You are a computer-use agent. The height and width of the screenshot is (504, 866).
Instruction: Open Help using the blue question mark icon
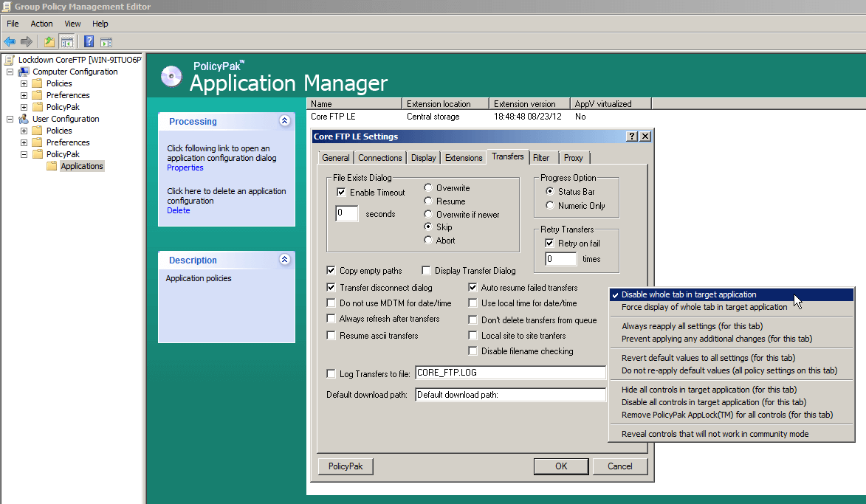point(89,41)
